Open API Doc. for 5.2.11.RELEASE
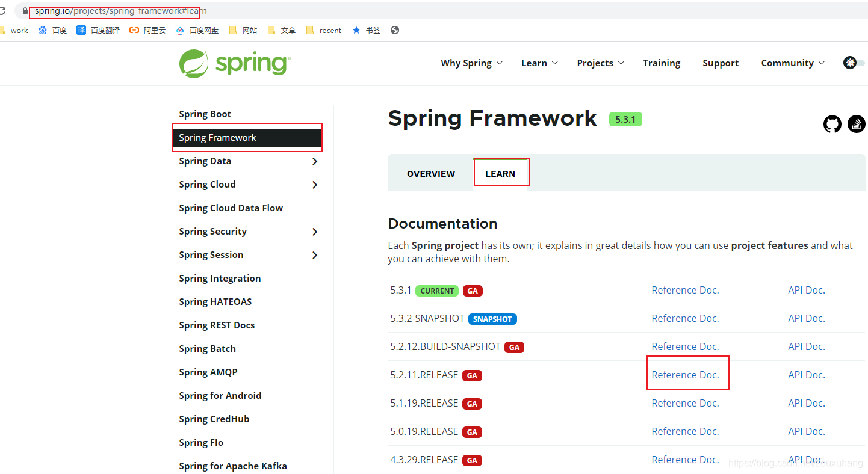Viewport: 868px width, 474px height. click(x=807, y=375)
